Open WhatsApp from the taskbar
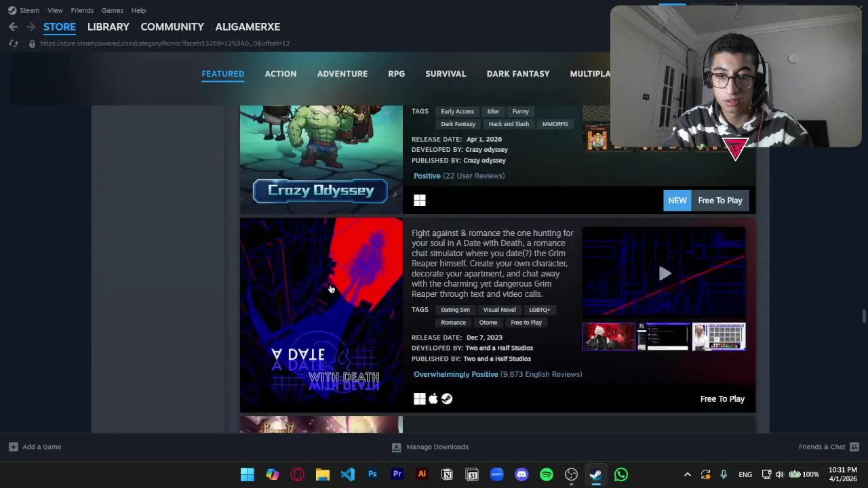The image size is (868, 488). [621, 474]
